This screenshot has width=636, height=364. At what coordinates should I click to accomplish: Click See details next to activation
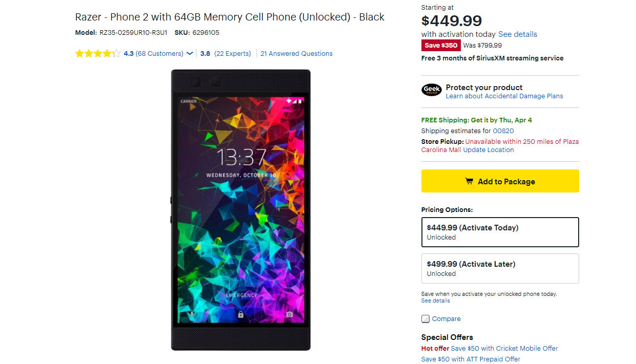518,34
